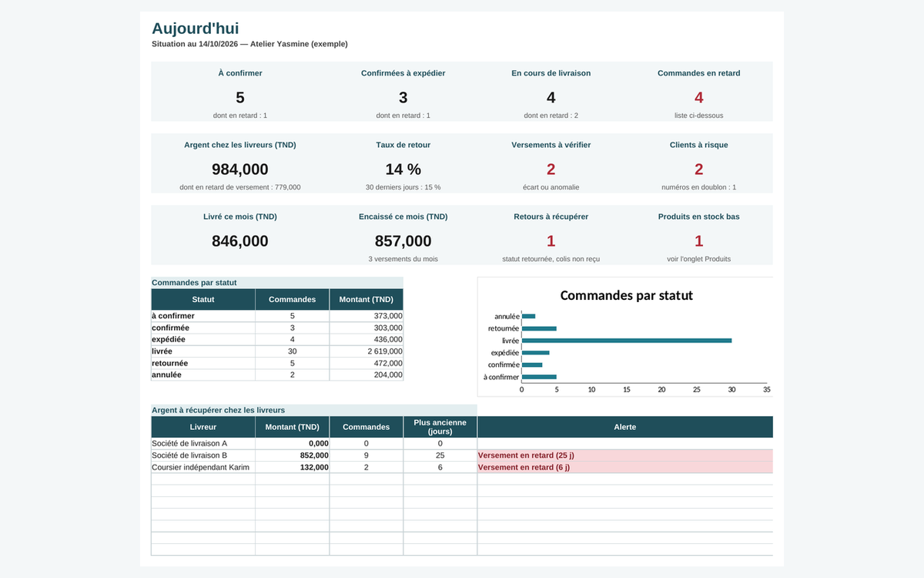Screen dimensions: 924x578
Task: Click the "dont en retard : 2" note
Action: 551,116
